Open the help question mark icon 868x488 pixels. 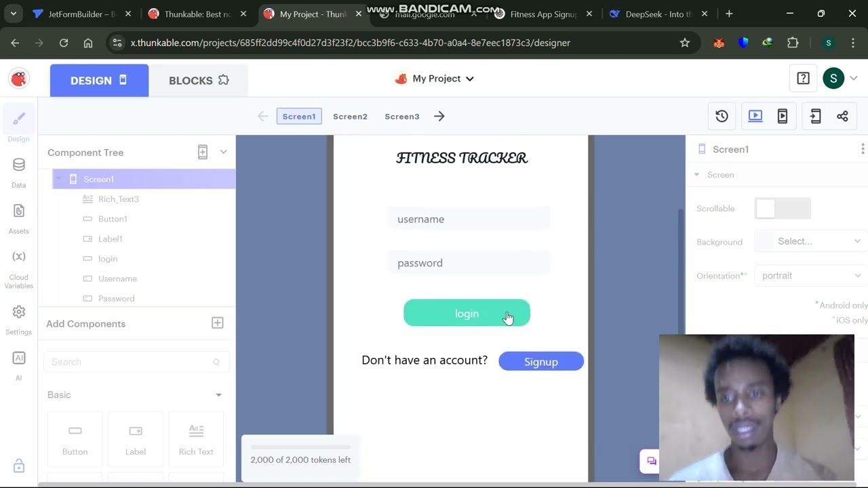pos(803,79)
